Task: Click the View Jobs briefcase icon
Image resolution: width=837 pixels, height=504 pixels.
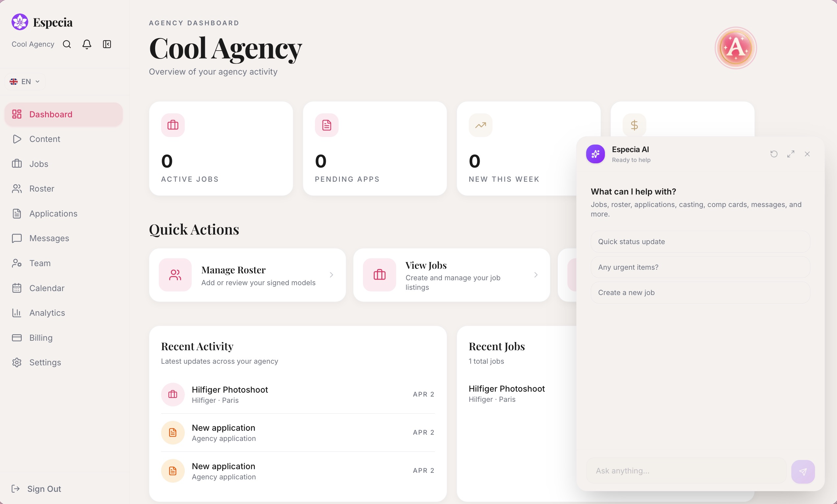Action: coord(379,275)
